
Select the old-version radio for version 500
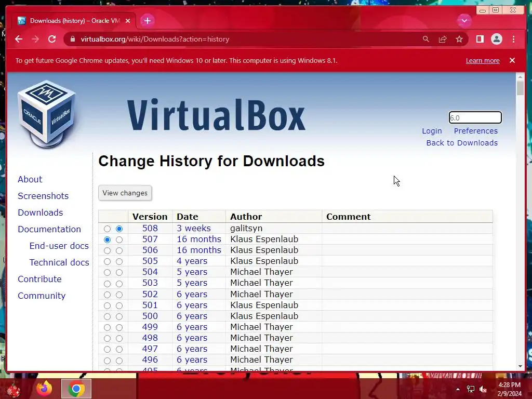(x=107, y=316)
